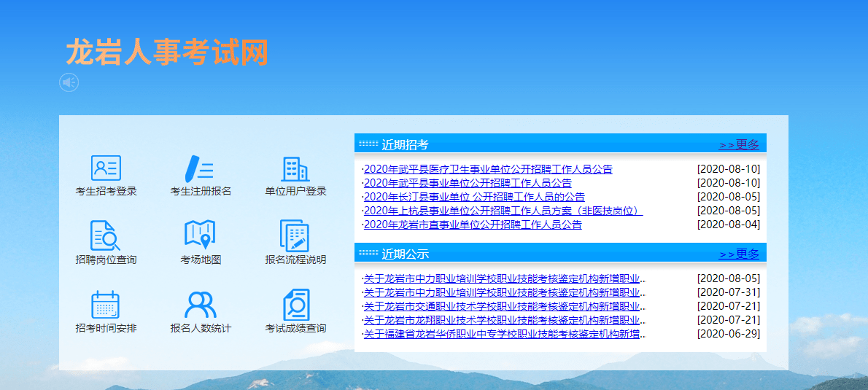This screenshot has height=390, width=868.
Task: Open 招考时间安排 calendar icon
Action: (x=105, y=304)
